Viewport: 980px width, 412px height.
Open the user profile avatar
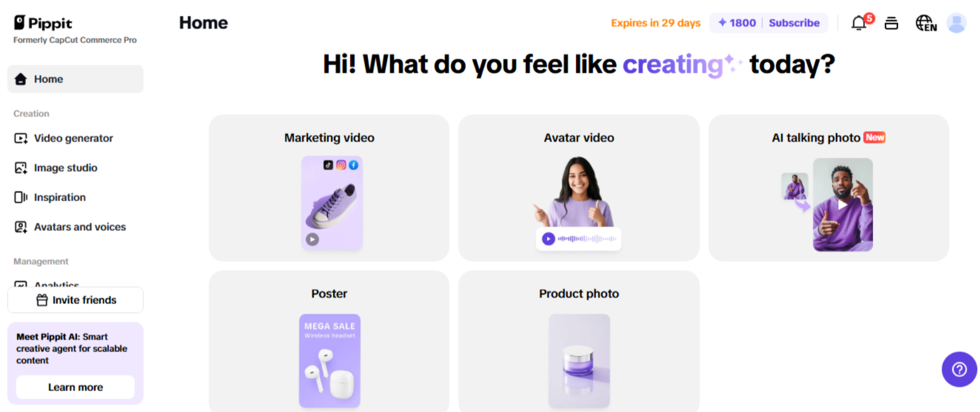pyautogui.click(x=956, y=23)
